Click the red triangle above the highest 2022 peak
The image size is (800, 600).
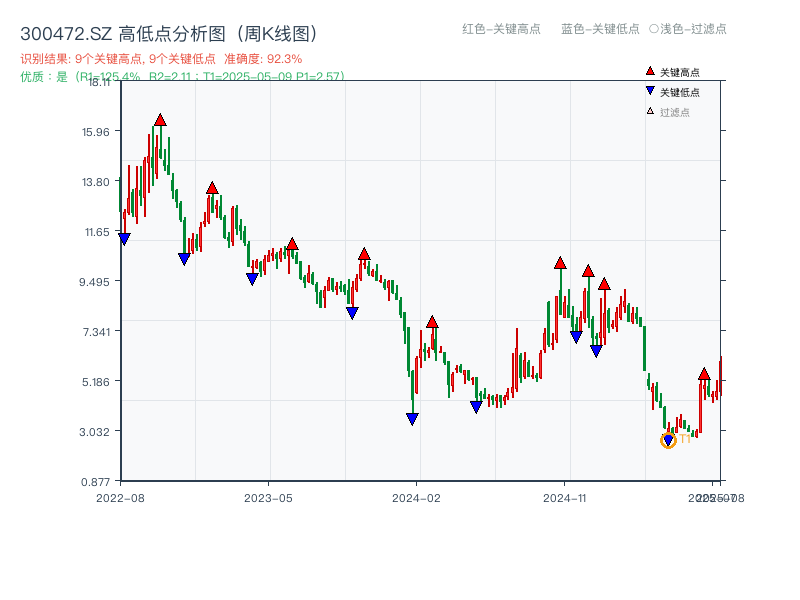pos(160,118)
